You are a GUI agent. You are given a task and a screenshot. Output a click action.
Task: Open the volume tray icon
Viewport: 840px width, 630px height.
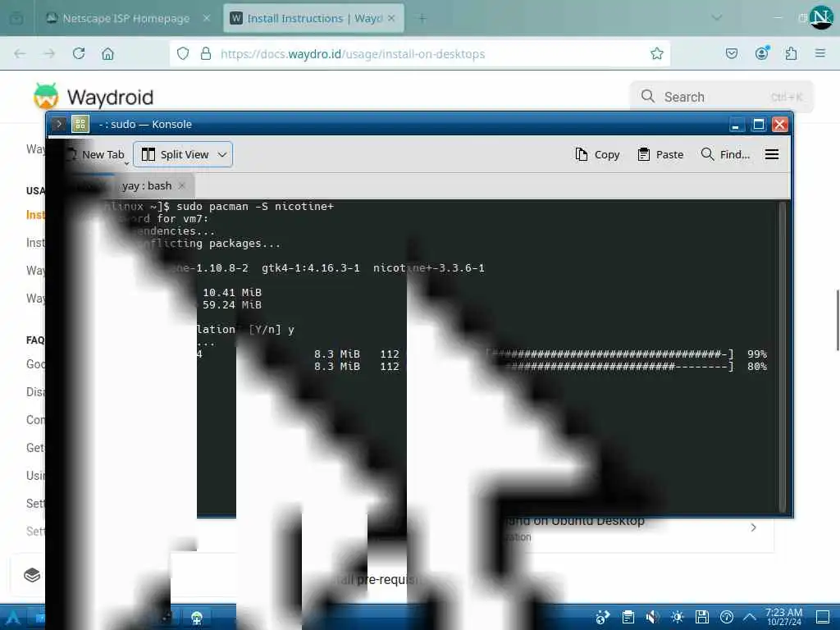click(x=652, y=617)
